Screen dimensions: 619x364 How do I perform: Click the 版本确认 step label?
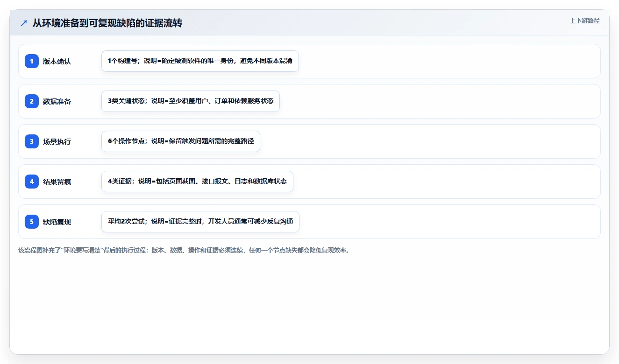(57, 61)
